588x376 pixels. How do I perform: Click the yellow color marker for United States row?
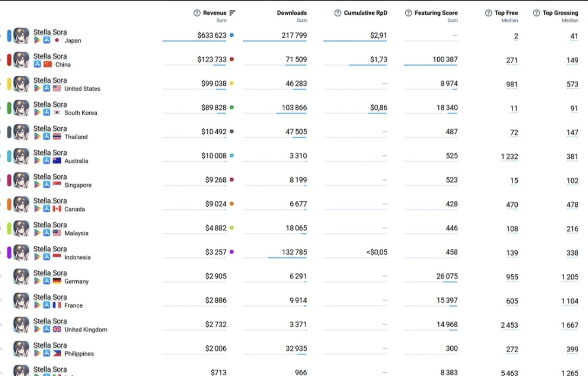9,84
